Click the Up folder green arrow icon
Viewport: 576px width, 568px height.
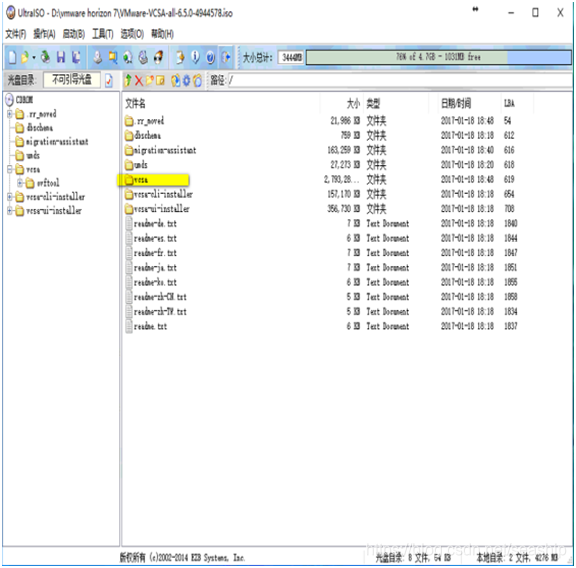[128, 80]
